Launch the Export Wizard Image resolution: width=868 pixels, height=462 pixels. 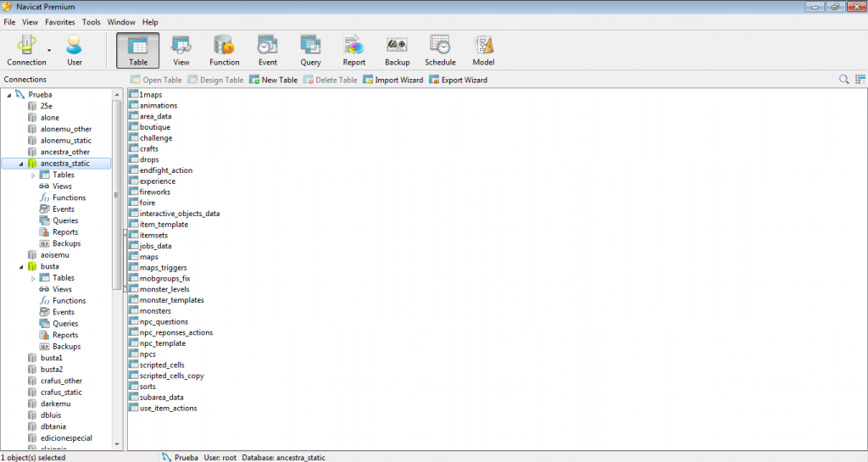(459, 80)
